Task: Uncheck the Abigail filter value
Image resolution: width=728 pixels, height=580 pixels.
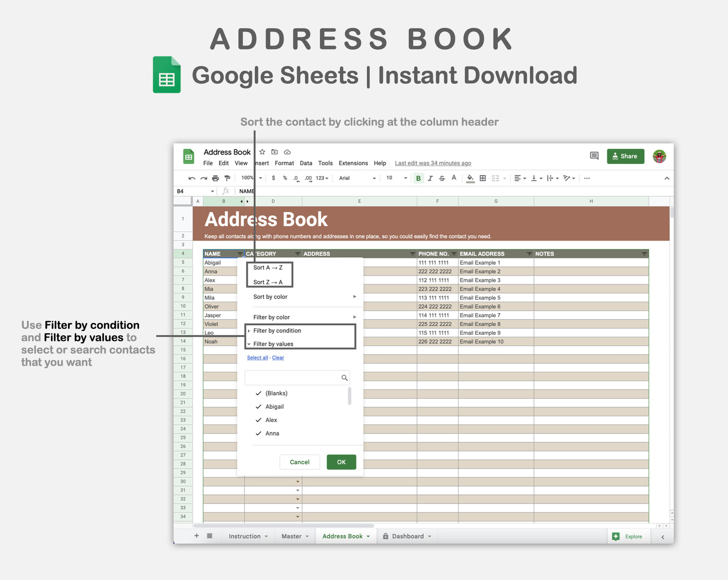Action: click(258, 406)
